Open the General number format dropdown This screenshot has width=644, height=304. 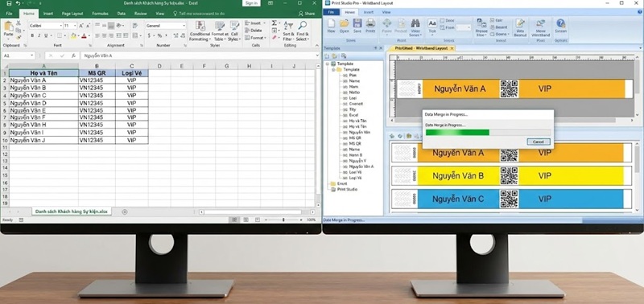point(184,26)
